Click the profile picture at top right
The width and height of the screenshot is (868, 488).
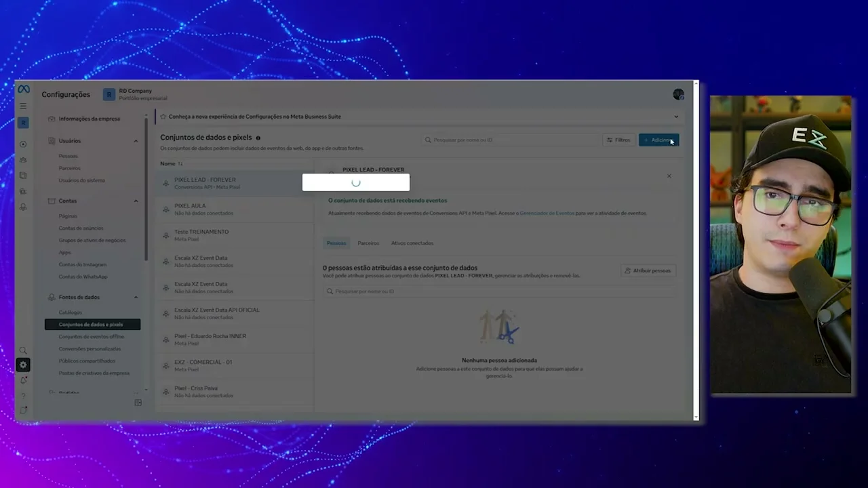pos(678,94)
